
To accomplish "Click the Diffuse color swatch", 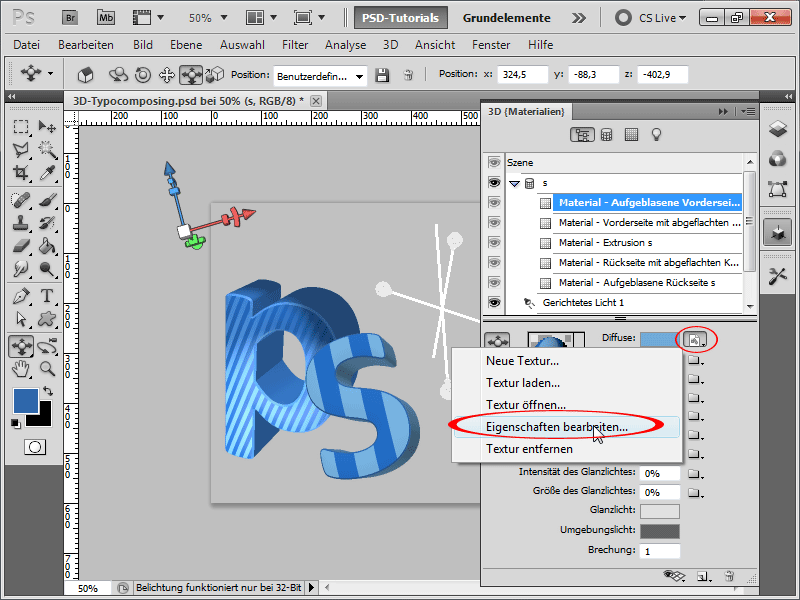I will [659, 339].
